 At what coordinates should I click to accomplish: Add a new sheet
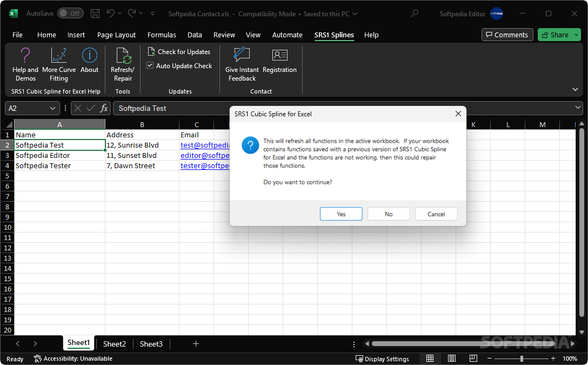(196, 343)
